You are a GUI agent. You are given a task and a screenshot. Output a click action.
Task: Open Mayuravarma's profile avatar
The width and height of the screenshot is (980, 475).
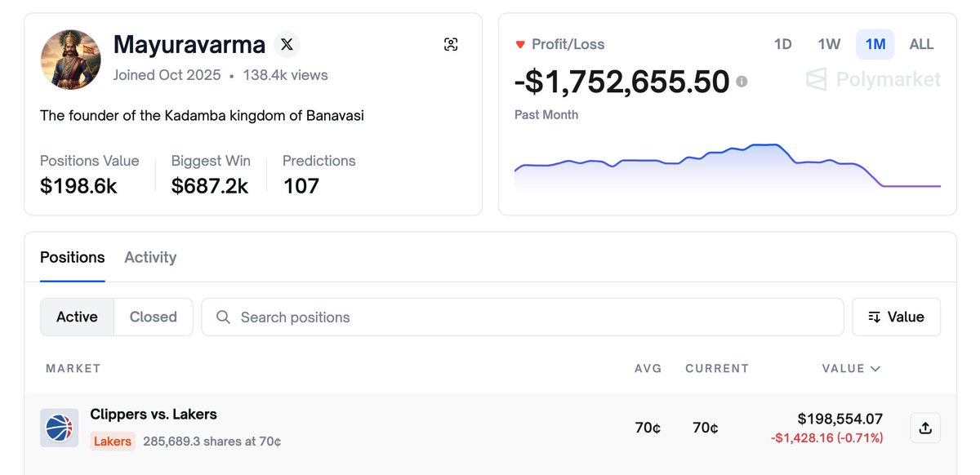tap(71, 60)
